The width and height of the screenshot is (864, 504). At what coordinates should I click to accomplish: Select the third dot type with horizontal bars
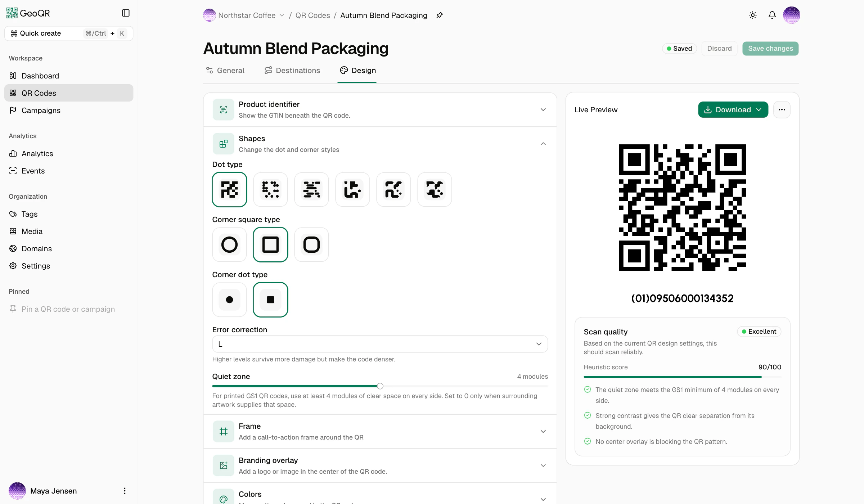[311, 189]
